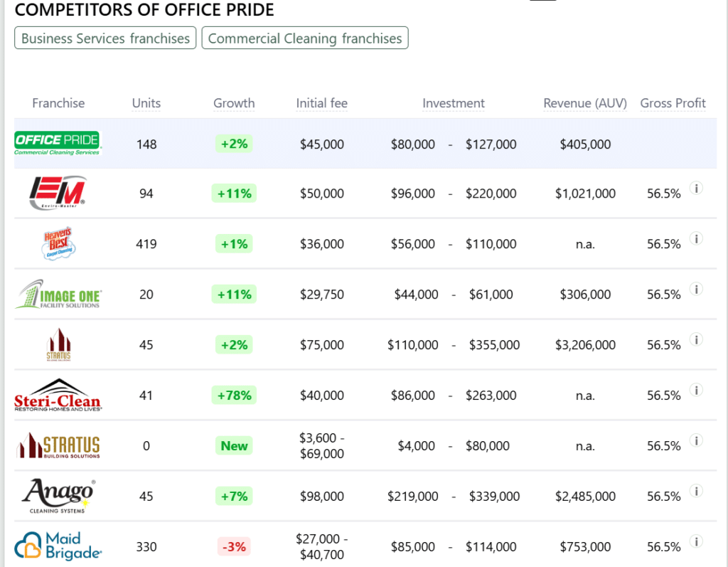Click the +1% growth badge for Heaven's Best
The height and width of the screenshot is (567, 728).
coord(234,244)
